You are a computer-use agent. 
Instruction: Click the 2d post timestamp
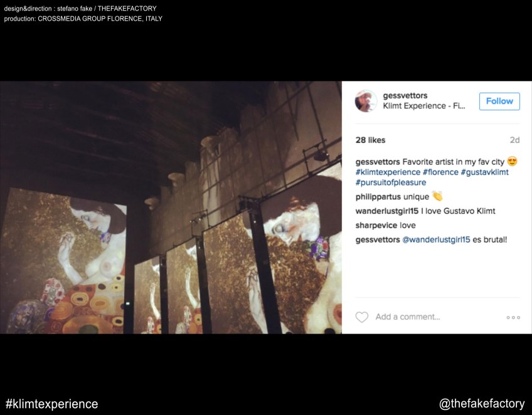514,140
